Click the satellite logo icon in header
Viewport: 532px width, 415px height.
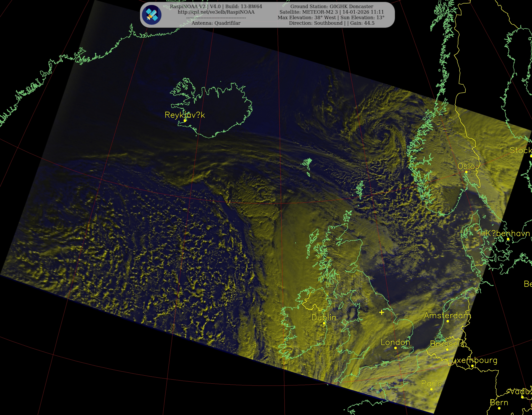[x=152, y=15]
